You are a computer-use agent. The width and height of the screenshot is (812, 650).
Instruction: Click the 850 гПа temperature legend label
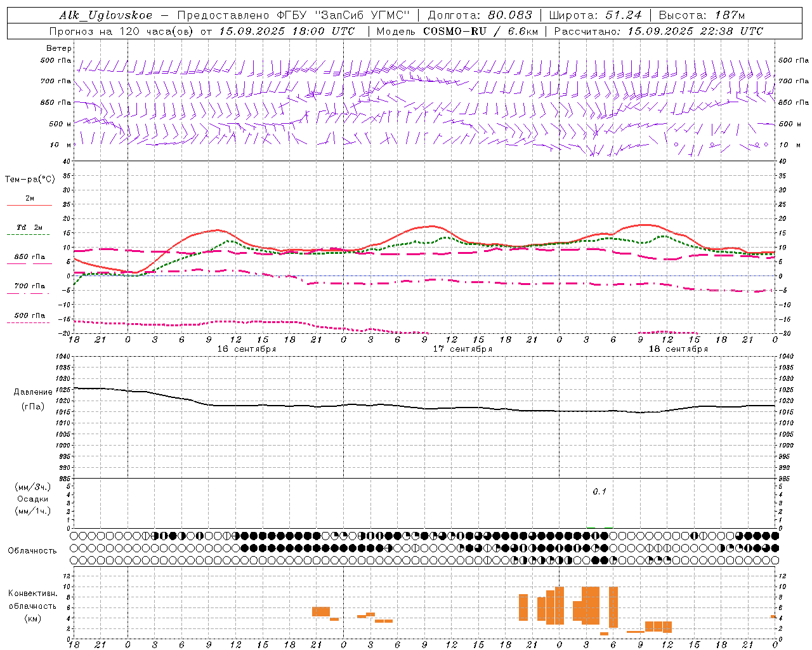[30, 257]
